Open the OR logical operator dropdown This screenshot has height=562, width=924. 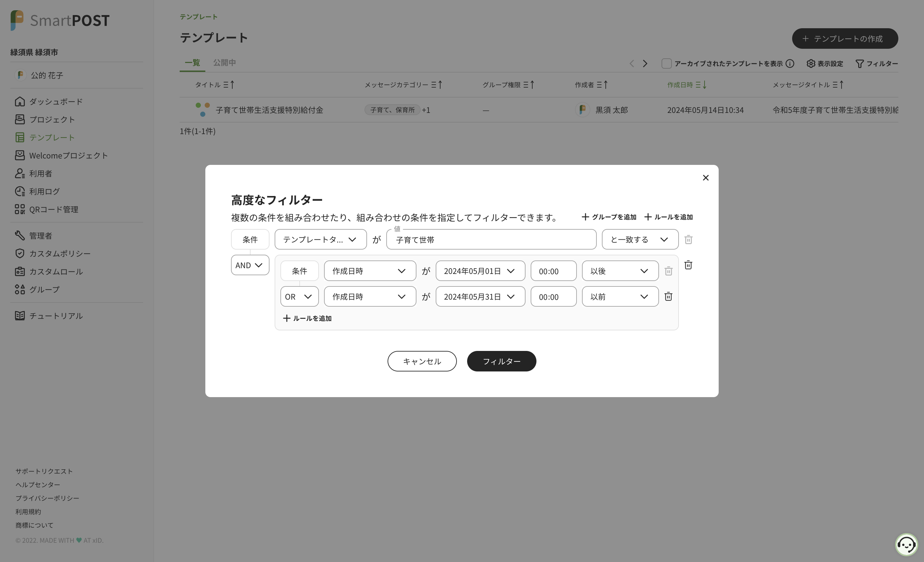click(299, 297)
